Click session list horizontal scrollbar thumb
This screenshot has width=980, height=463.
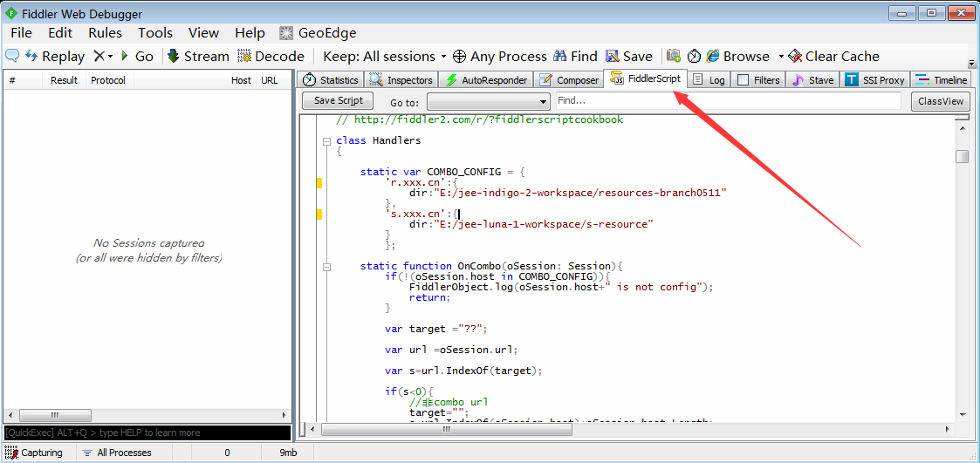[55, 415]
